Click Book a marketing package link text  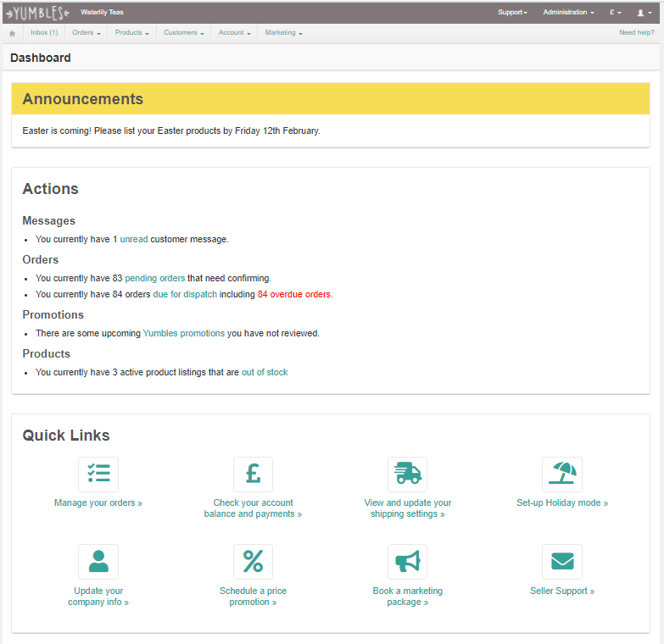click(x=407, y=597)
